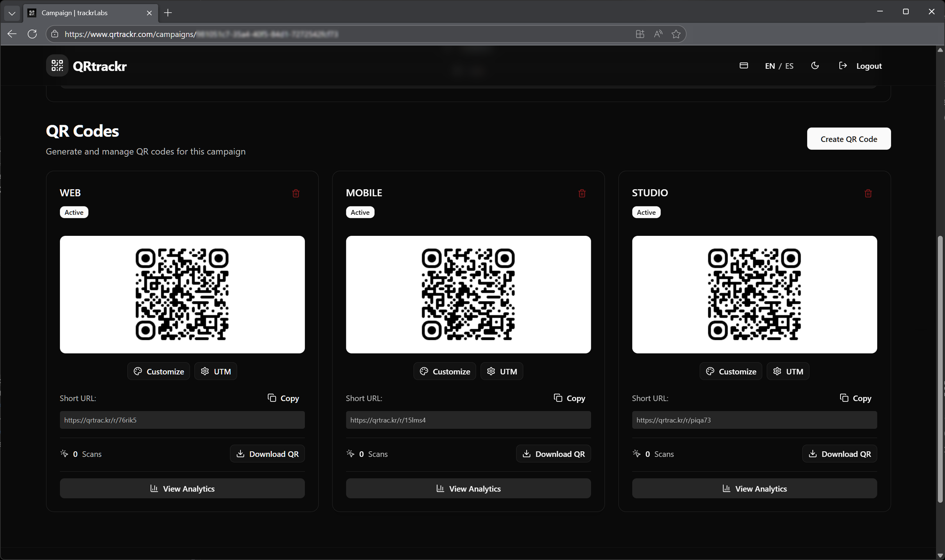This screenshot has height=560, width=945.
Task: Copy the WEB short URL
Action: (x=283, y=398)
